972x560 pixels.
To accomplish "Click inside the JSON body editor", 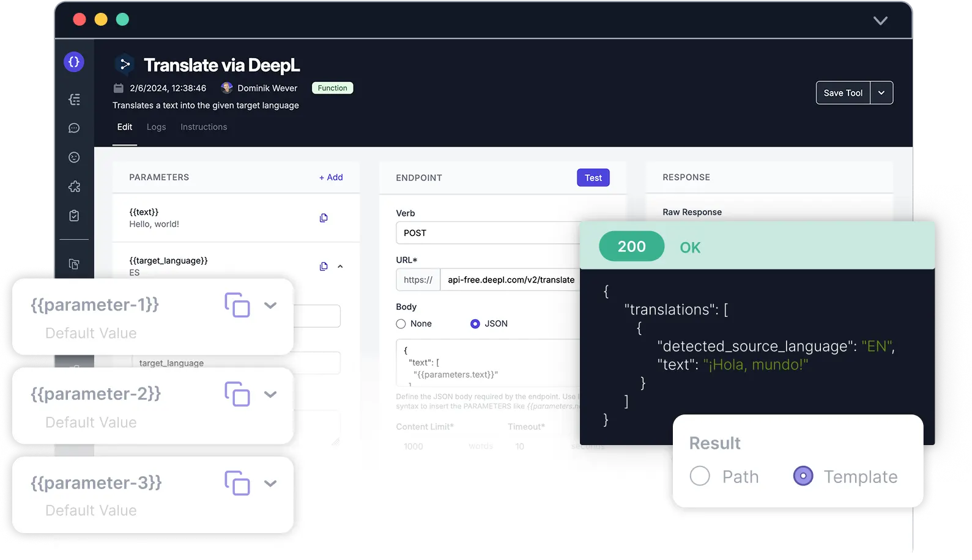I will tap(488, 363).
